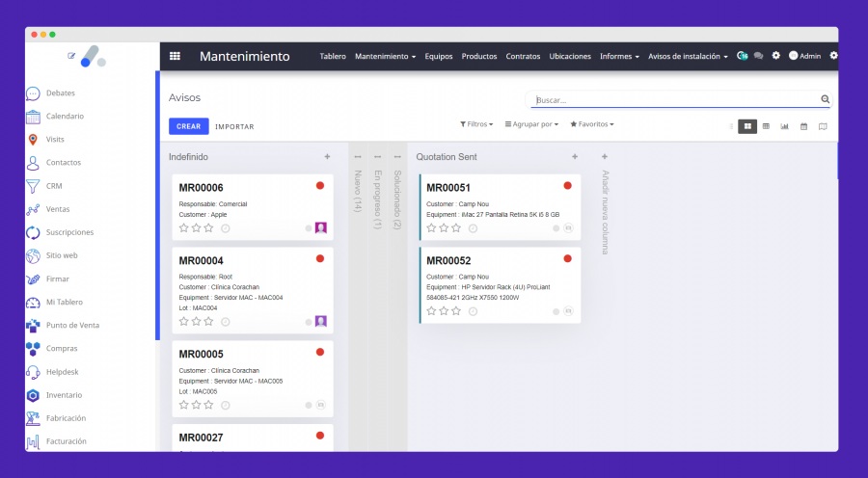Viewport: 868px width, 478px height.
Task: Open the apps grid menu icon
Action: point(175,56)
